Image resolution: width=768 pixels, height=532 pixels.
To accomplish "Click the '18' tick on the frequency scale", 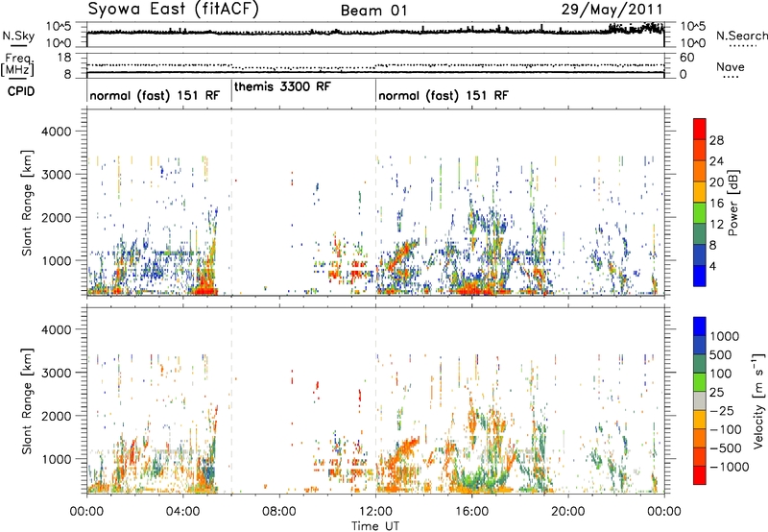I will [x=64, y=58].
